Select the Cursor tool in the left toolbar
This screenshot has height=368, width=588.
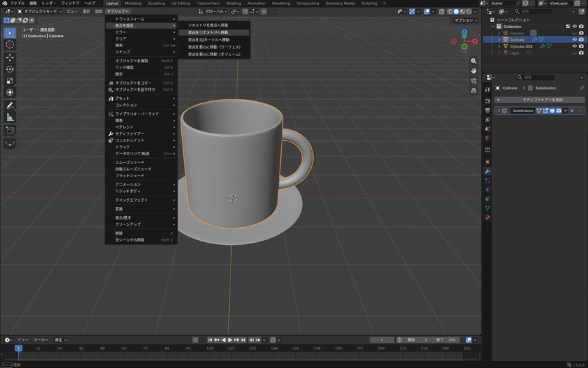pyautogui.click(x=10, y=44)
